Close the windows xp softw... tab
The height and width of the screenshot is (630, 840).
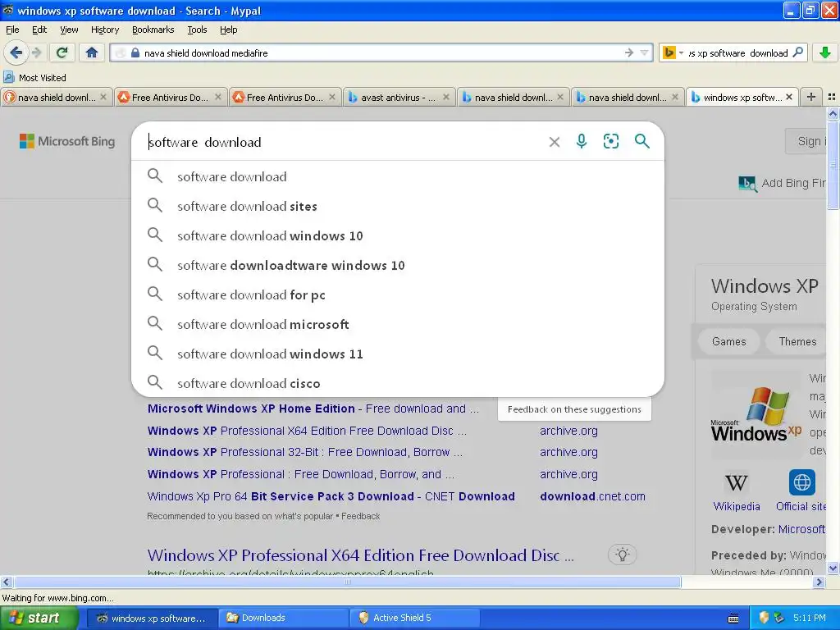pos(789,97)
